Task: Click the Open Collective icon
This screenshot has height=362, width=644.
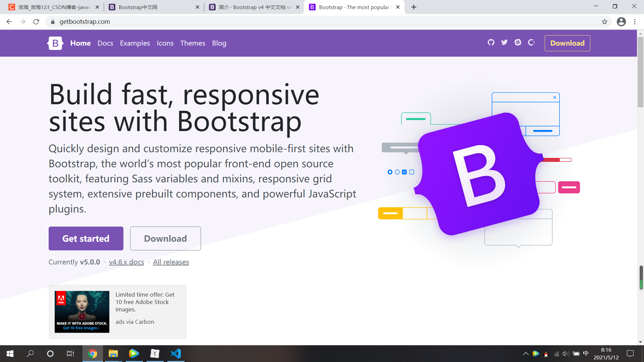Action: coord(531,43)
